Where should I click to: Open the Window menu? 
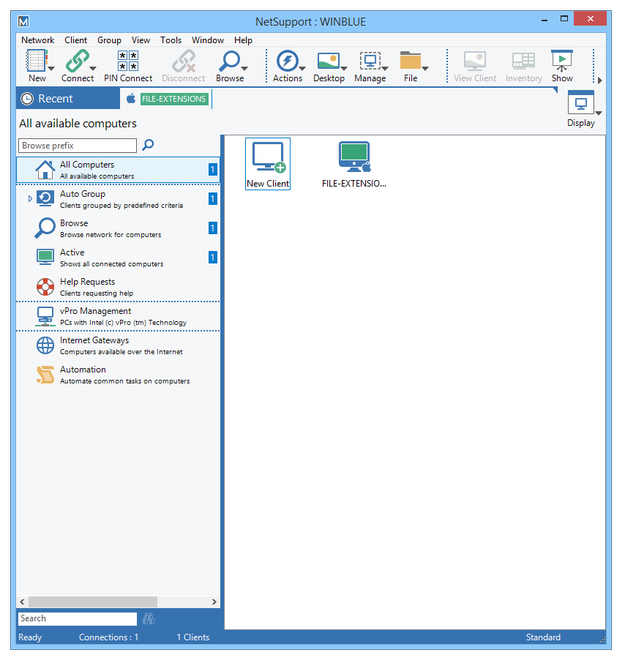208,40
